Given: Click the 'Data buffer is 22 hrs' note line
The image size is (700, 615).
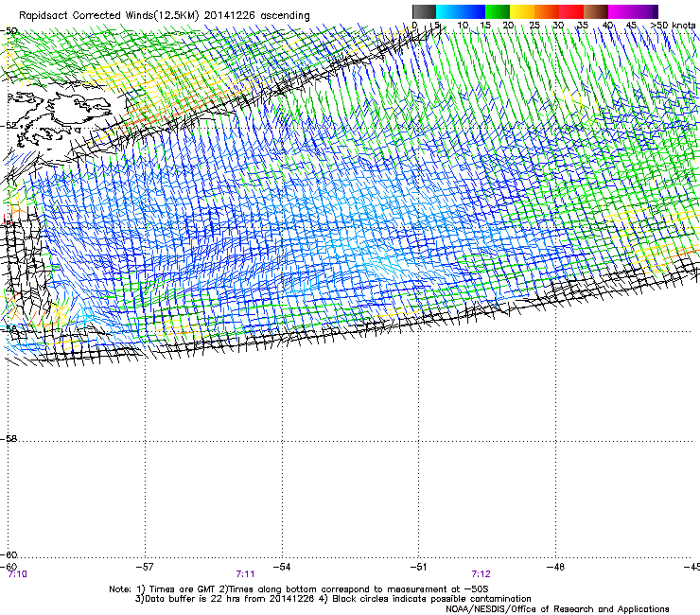Looking at the screenshot, I should (333, 599).
